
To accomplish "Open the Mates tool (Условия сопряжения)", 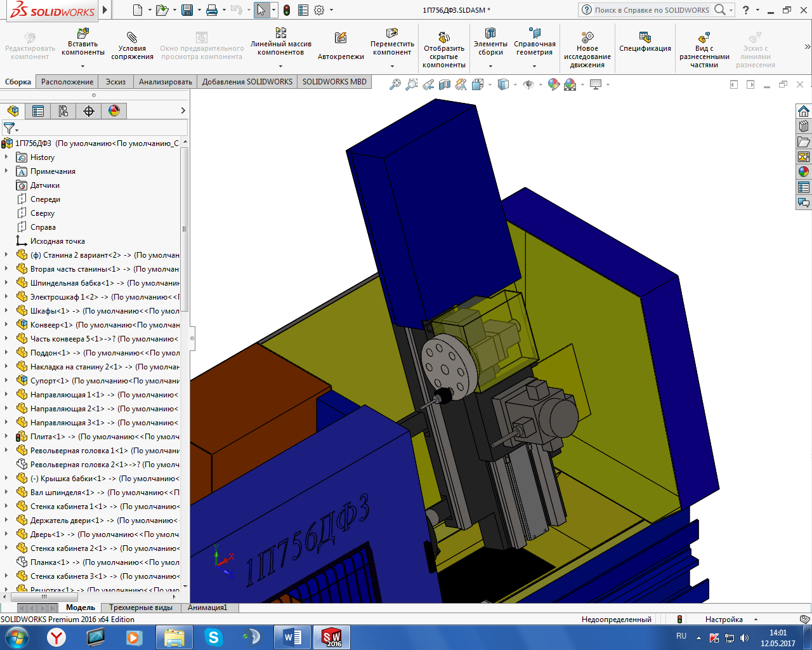I will pos(132,45).
